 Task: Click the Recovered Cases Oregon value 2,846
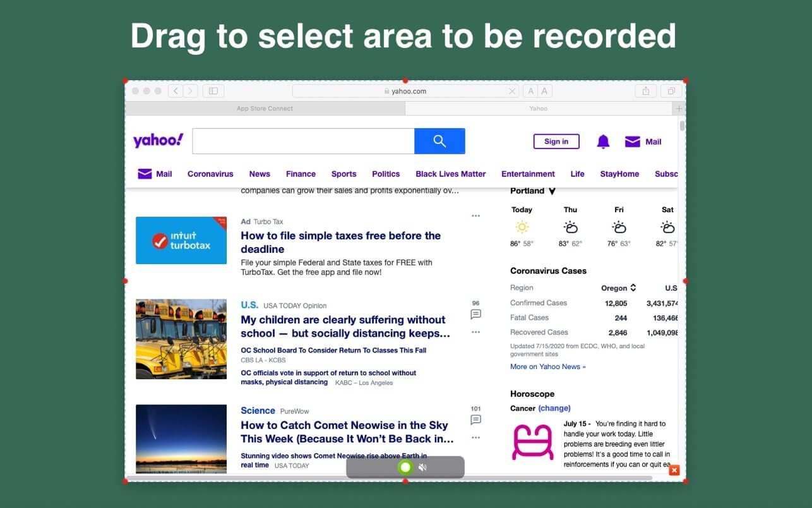click(x=618, y=332)
